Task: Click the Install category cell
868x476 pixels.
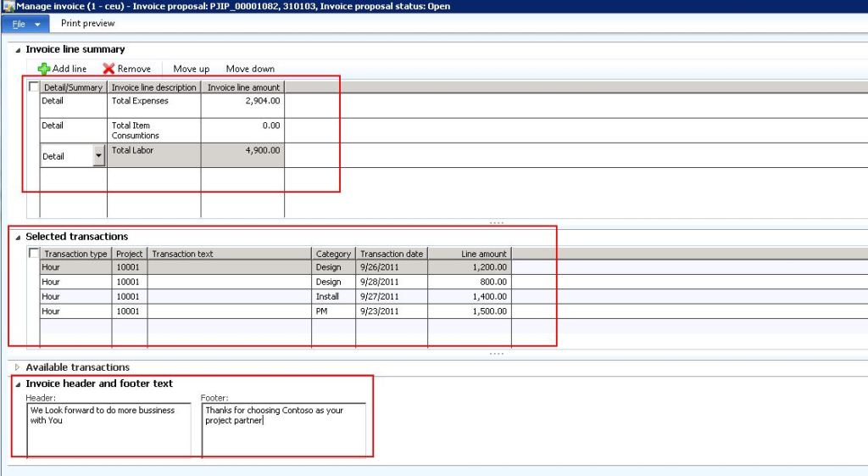Action: point(333,296)
